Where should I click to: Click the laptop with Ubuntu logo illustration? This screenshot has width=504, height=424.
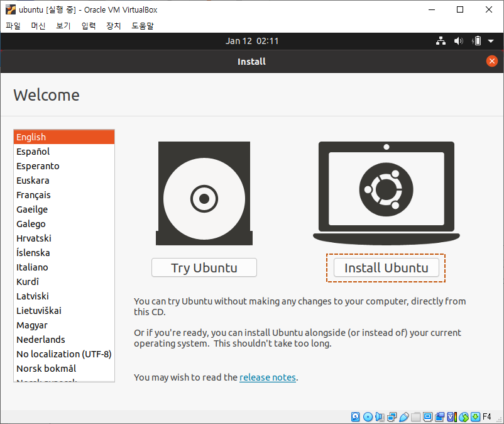tap(386, 193)
